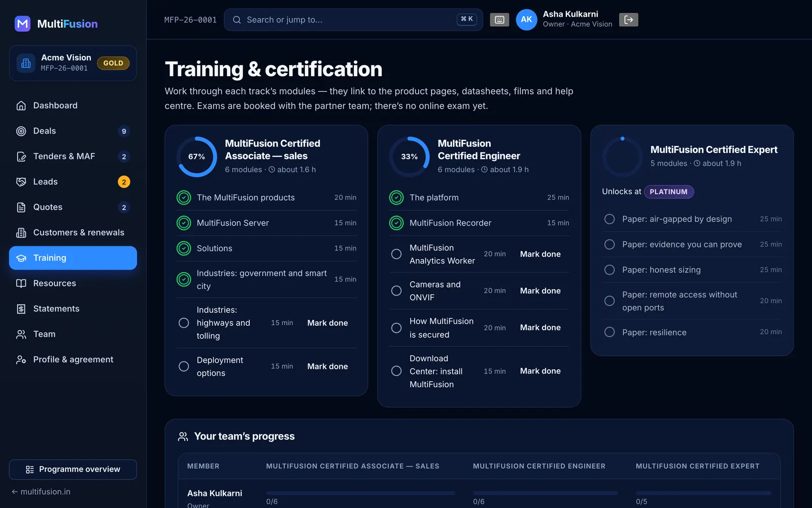Click the Acme Vision building icon
This screenshot has height=508, width=812.
point(26,63)
